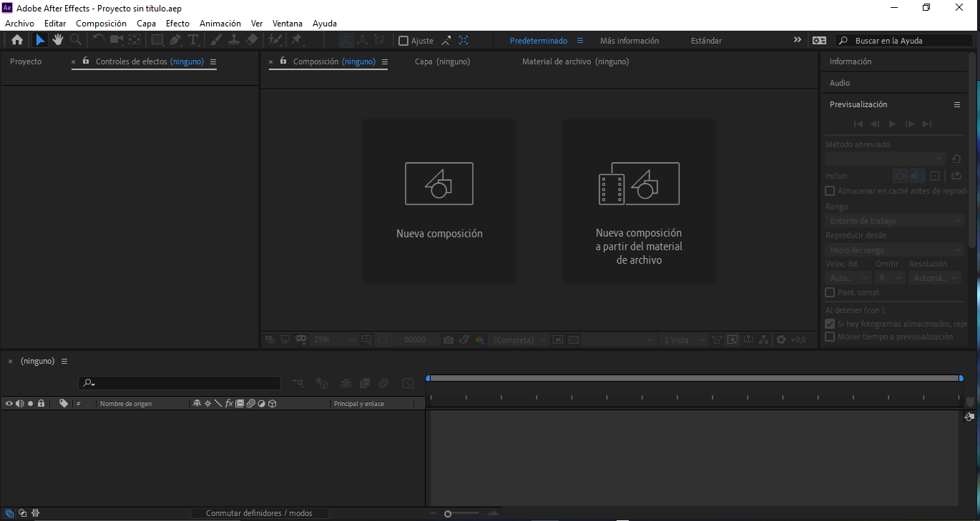
Task: Check Almacenar en caché antes de reproducir
Action: point(830,191)
